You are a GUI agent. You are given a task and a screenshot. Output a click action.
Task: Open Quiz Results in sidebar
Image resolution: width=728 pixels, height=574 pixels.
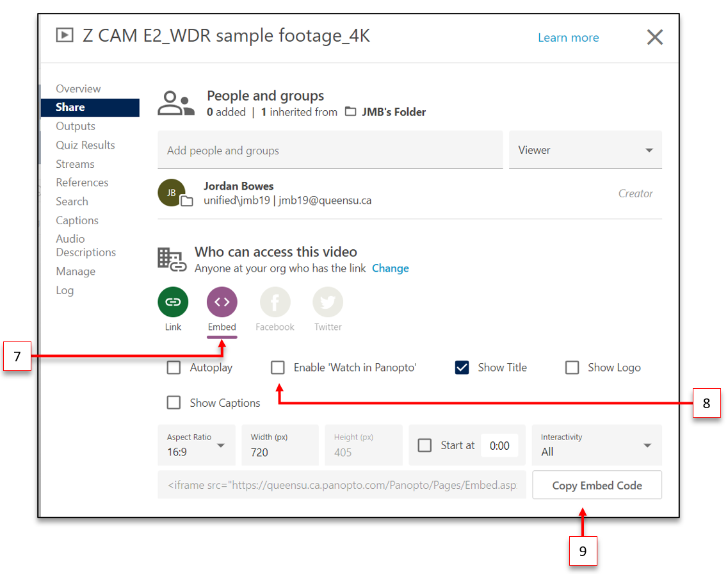tap(85, 145)
